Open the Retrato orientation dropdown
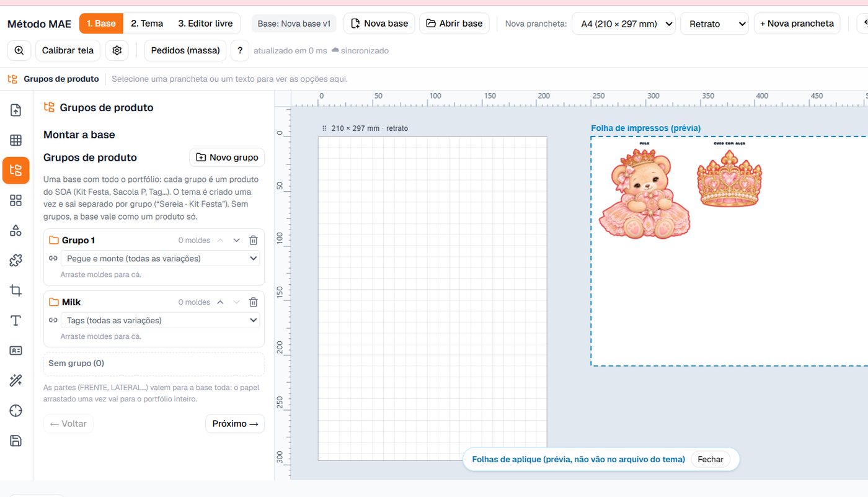868x497 pixels. coord(714,24)
